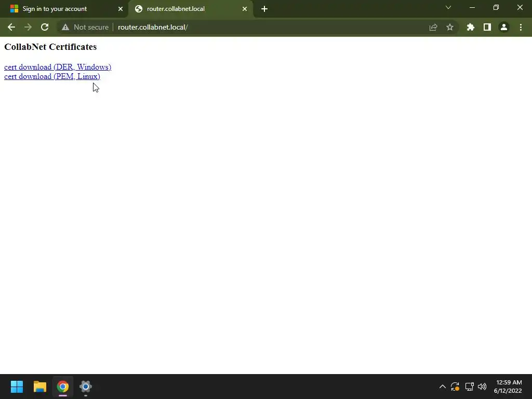The width and height of the screenshot is (532, 399).
Task: Minimize the Chrome window
Action: click(472, 7)
